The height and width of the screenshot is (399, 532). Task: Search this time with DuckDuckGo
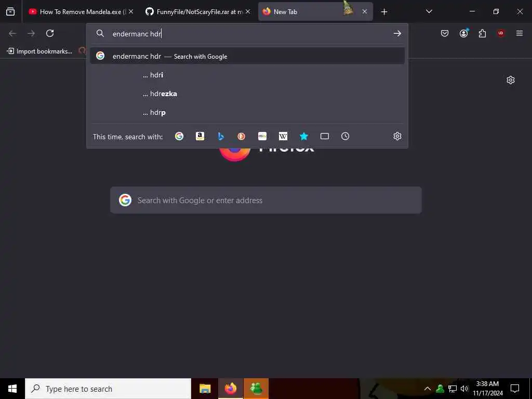click(241, 137)
